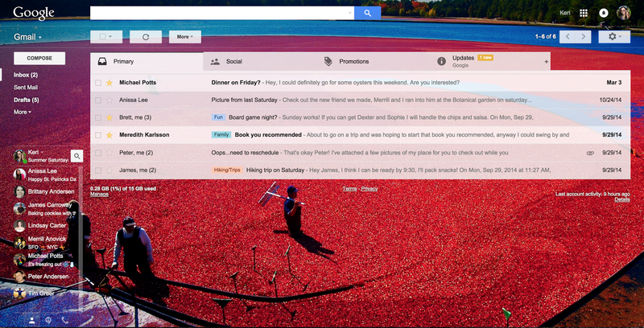The image size is (644, 328).
Task: Expand More labels in the left sidebar
Action: click(x=23, y=112)
